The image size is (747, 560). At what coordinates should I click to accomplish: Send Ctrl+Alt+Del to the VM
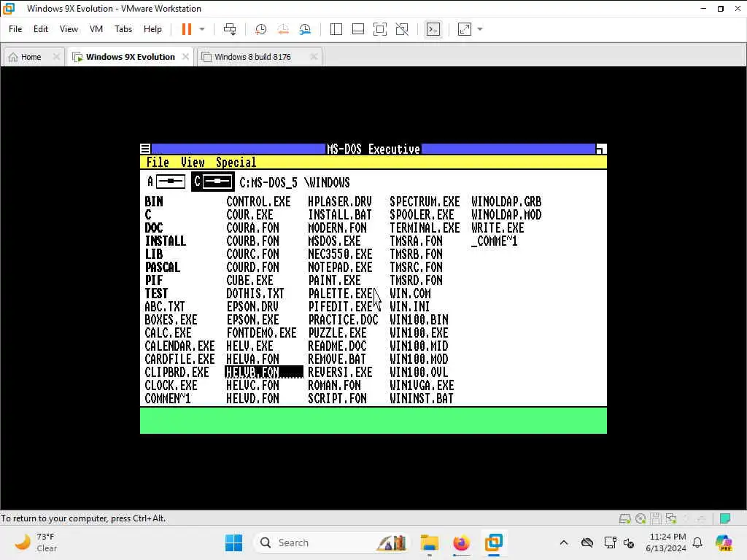pos(230,29)
